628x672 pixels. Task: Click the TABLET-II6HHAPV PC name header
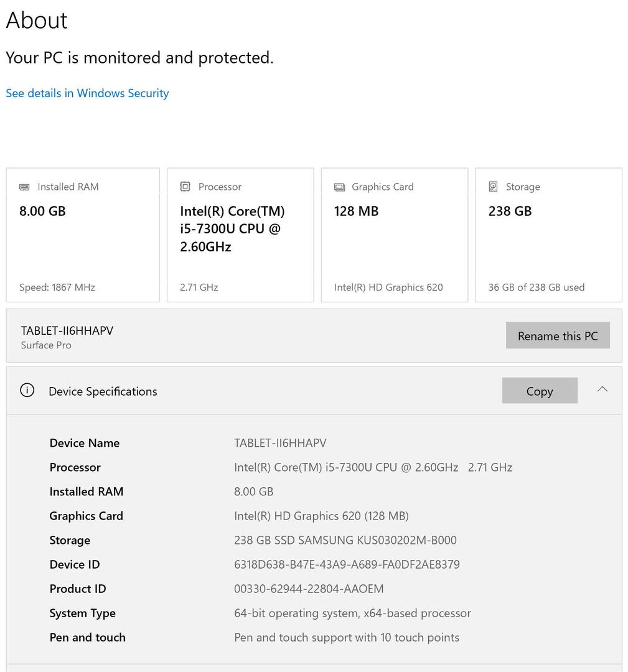pyautogui.click(x=67, y=330)
